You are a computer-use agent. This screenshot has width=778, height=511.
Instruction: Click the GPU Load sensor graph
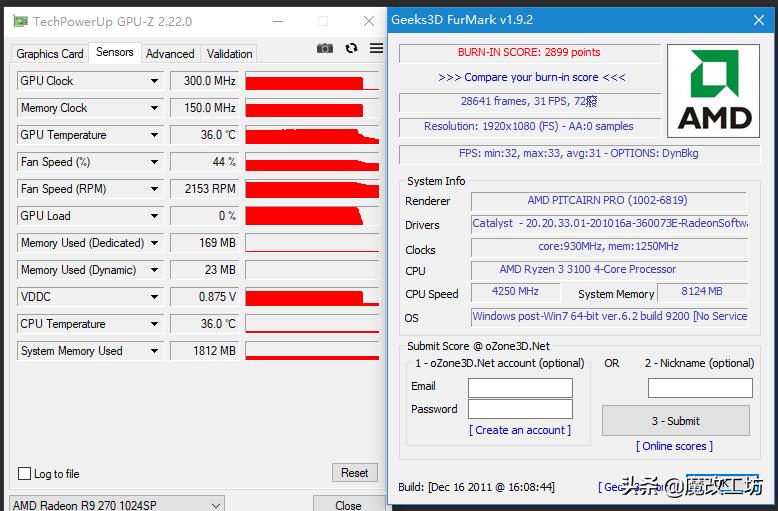[x=312, y=216]
